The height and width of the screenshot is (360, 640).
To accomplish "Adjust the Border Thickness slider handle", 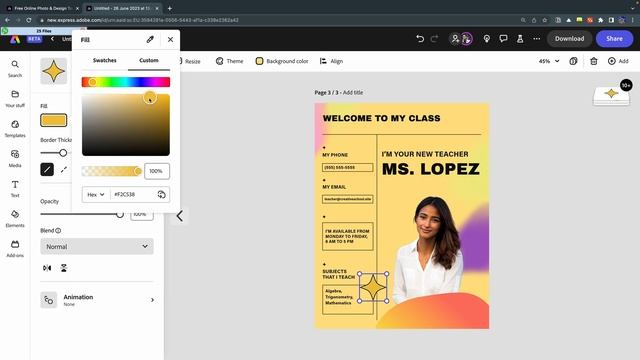I will click(x=63, y=153).
